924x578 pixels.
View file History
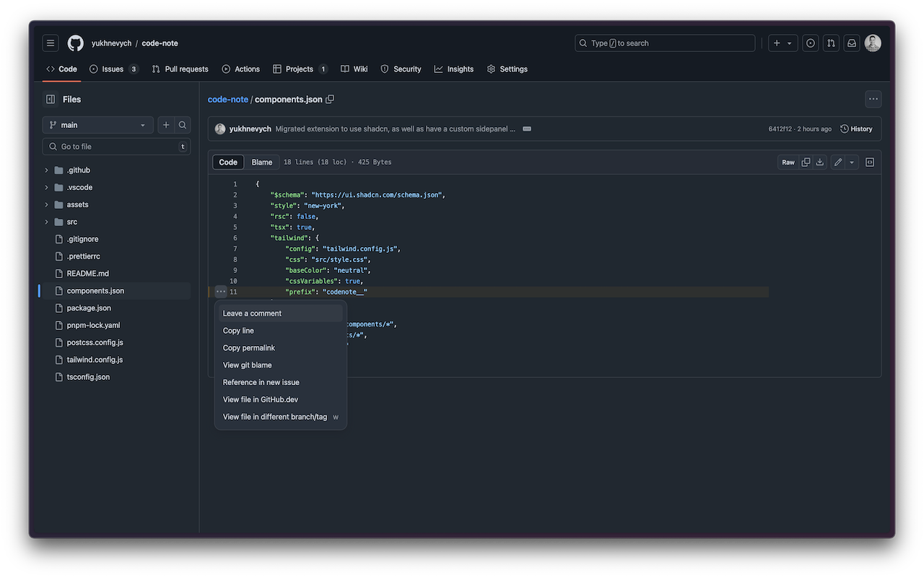click(x=857, y=129)
